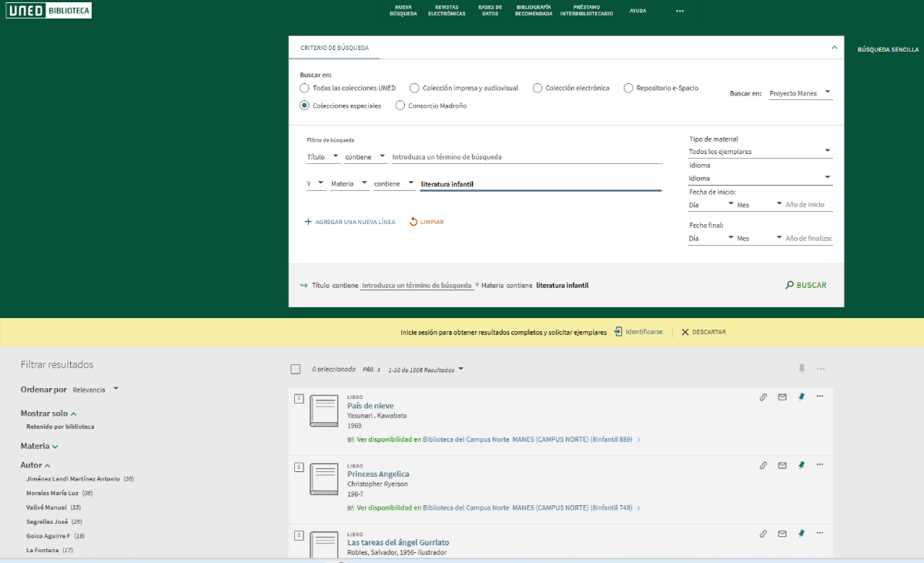Expand the Ordenar por Relevancia dropdown
Screen dimensions: 924x563
point(95,390)
